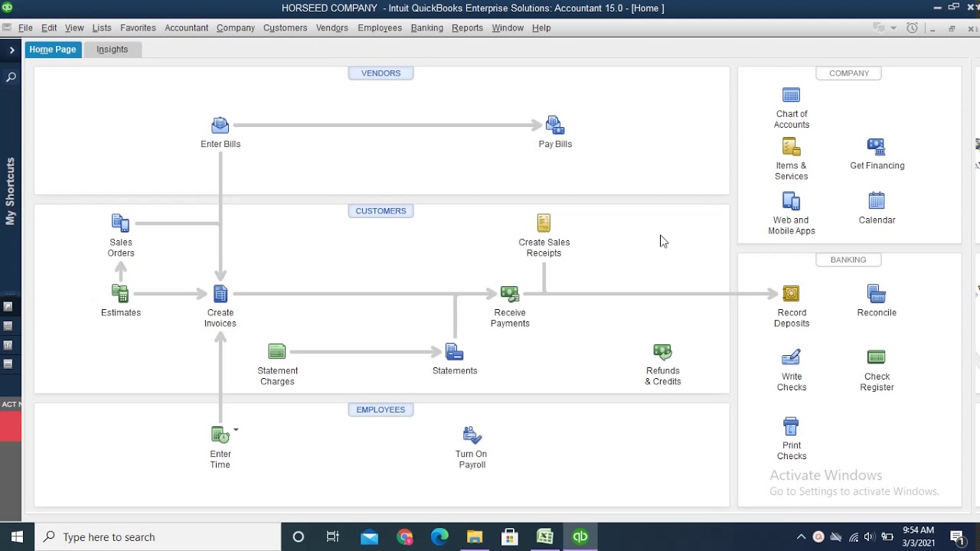Viewport: 980px width, 551px height.
Task: Click the Receive Payments icon
Action: point(510,293)
